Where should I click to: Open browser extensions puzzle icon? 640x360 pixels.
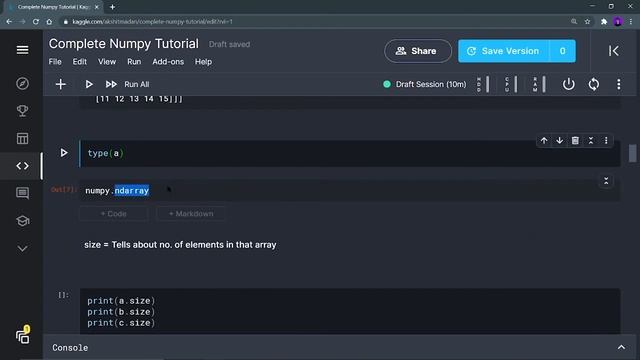tap(604, 21)
